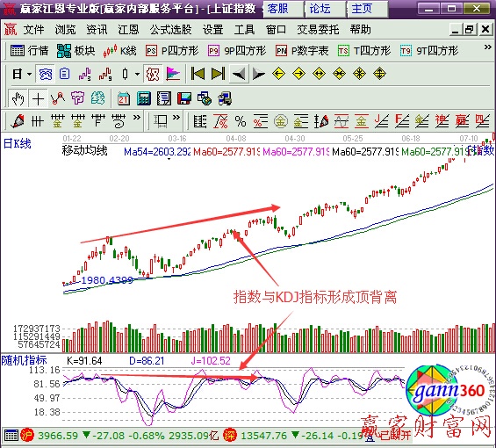Click the 深 Shenzhen index status icon
Image resolution: width=496 pixels, height=448 pixels.
tap(230, 436)
